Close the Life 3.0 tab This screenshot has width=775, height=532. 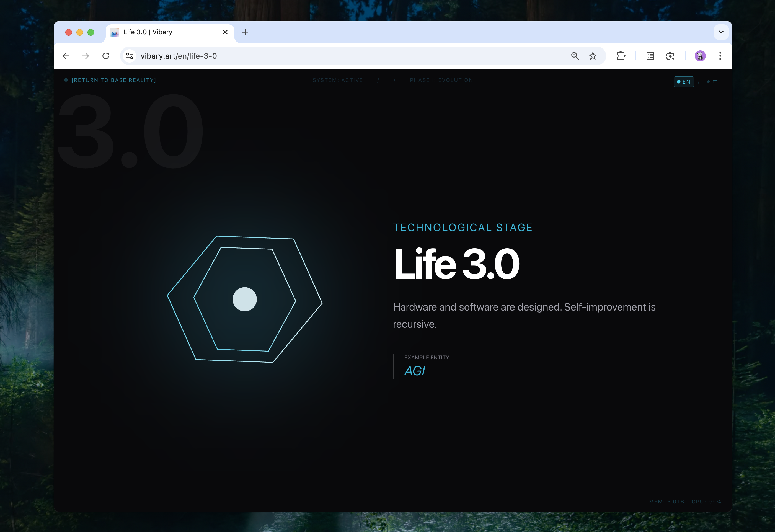coord(225,32)
